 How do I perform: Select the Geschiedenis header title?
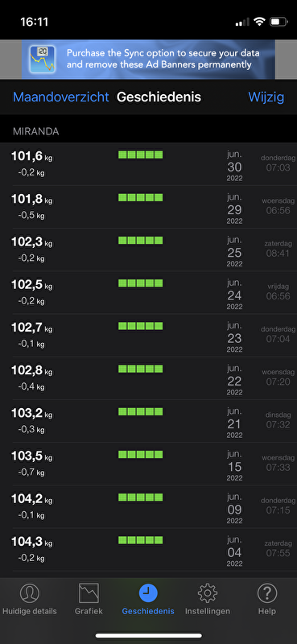click(x=159, y=97)
